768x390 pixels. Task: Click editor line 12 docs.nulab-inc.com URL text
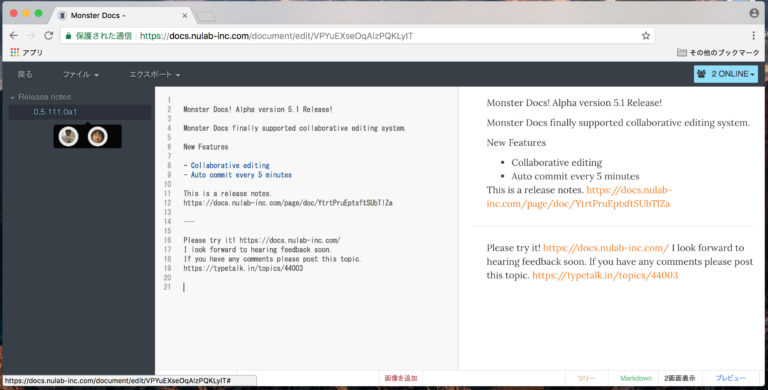click(x=288, y=203)
